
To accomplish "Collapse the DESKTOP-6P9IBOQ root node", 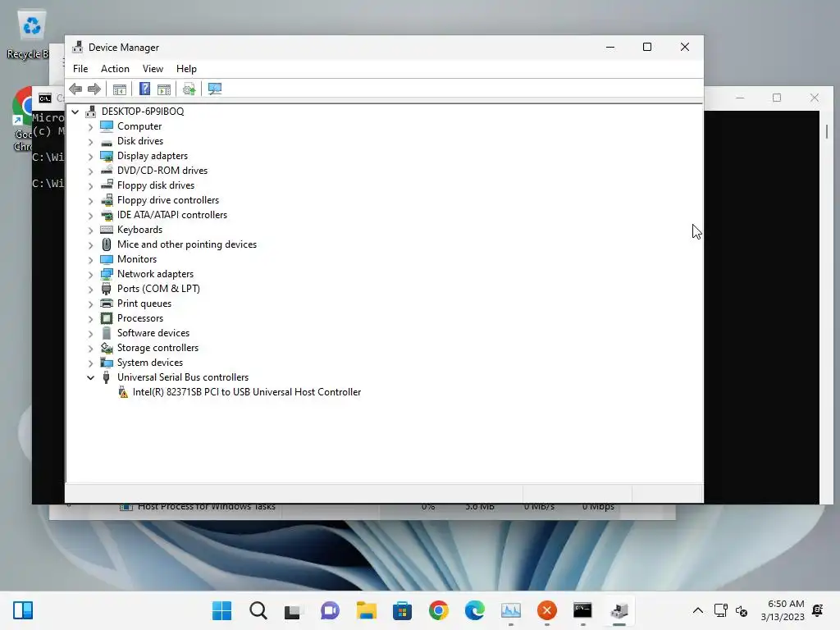I will tap(75, 112).
